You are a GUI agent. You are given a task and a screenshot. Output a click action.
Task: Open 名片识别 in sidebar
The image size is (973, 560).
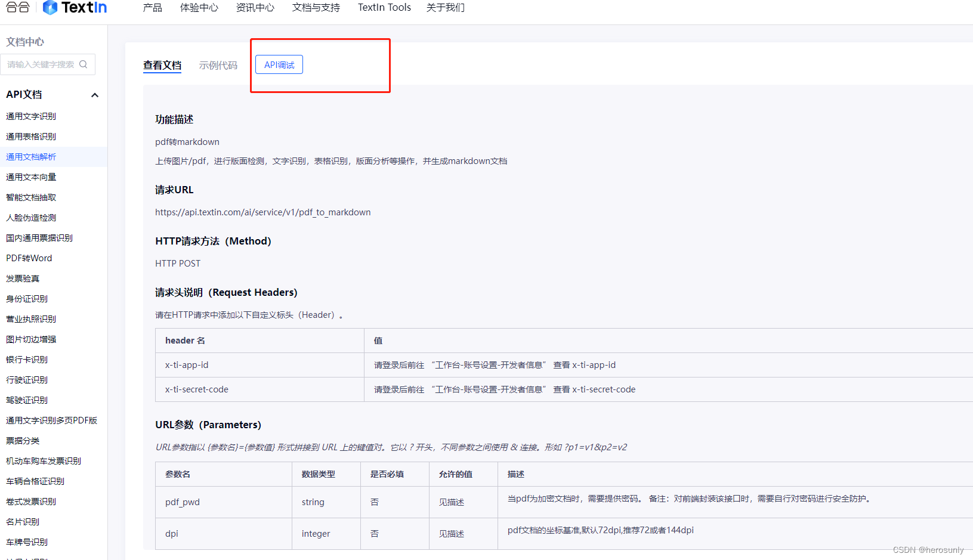pyautogui.click(x=23, y=522)
